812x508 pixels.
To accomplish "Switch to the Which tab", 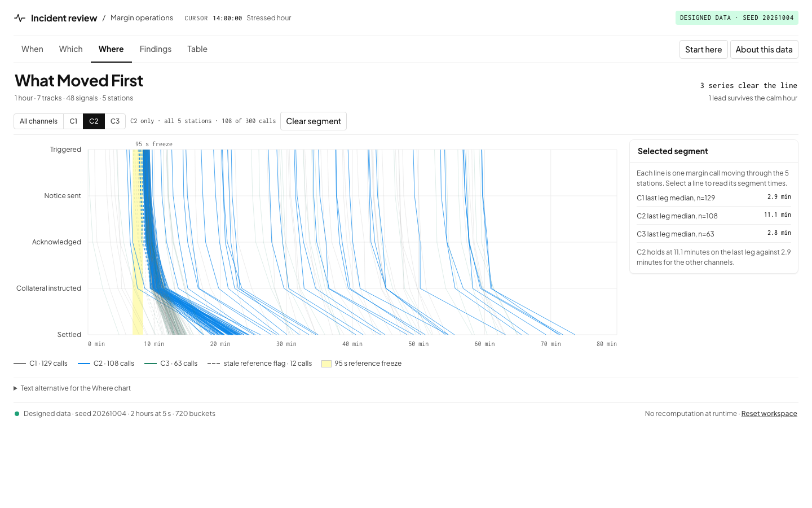I will 70,49.
